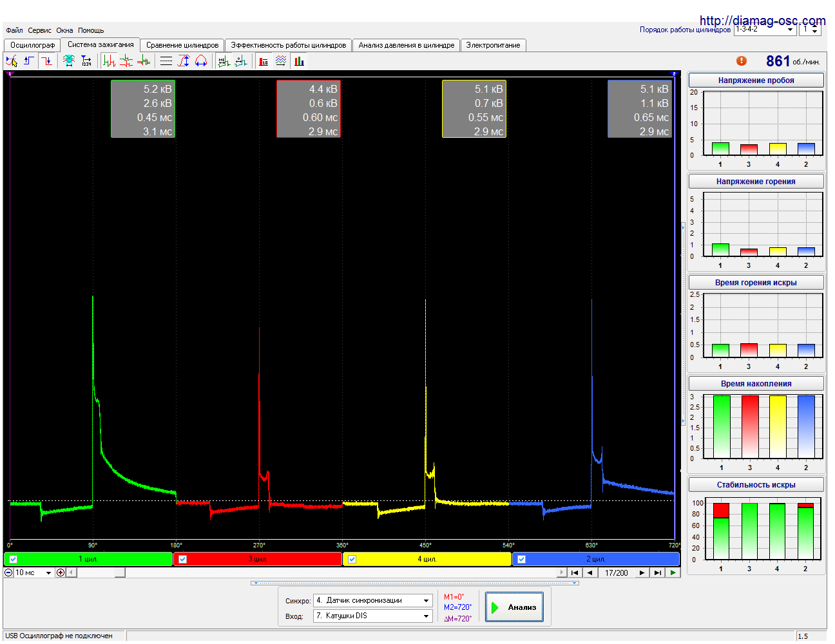Open the cylinder firing order dropdown

(765, 30)
